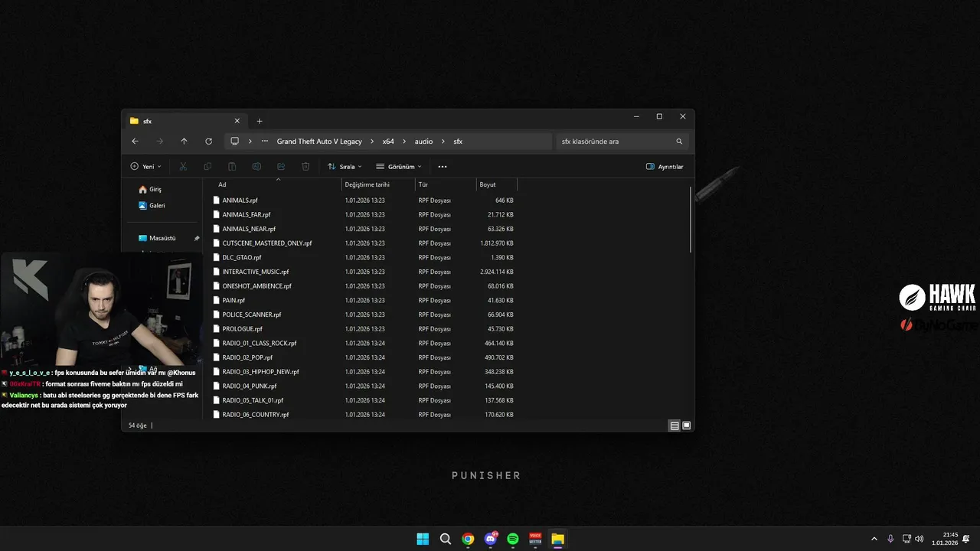This screenshot has width=980, height=551.
Task: Open the Görünüm (View) dropdown
Action: (x=399, y=166)
